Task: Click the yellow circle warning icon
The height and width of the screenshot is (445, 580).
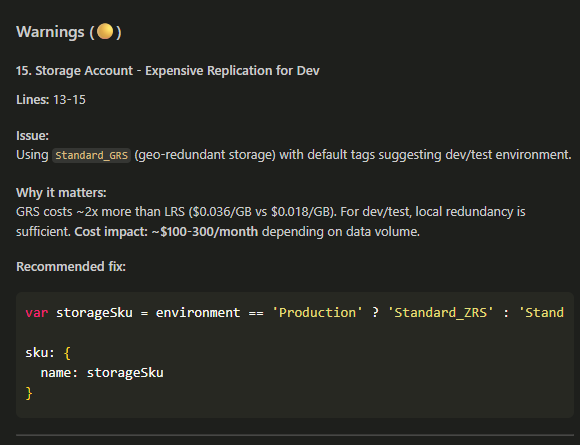Action: pyautogui.click(x=105, y=31)
